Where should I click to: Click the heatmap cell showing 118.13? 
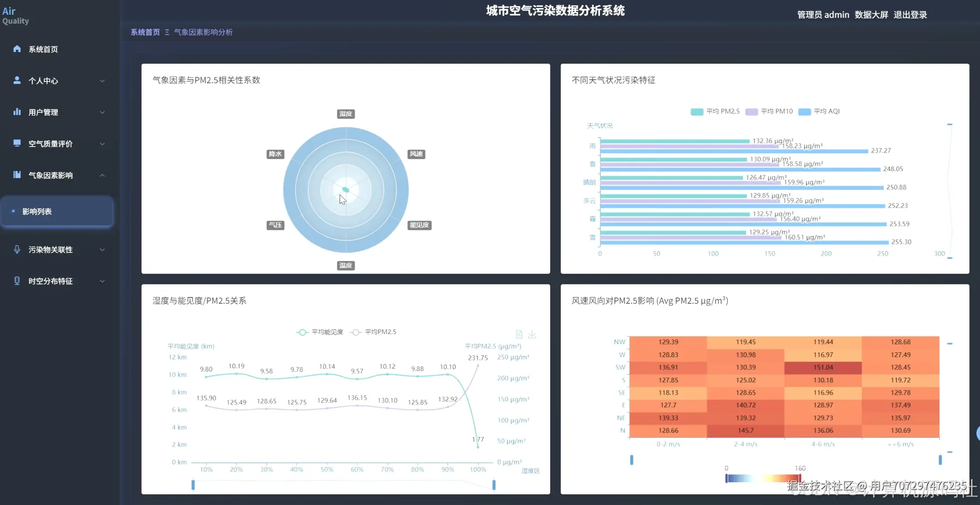coord(668,393)
